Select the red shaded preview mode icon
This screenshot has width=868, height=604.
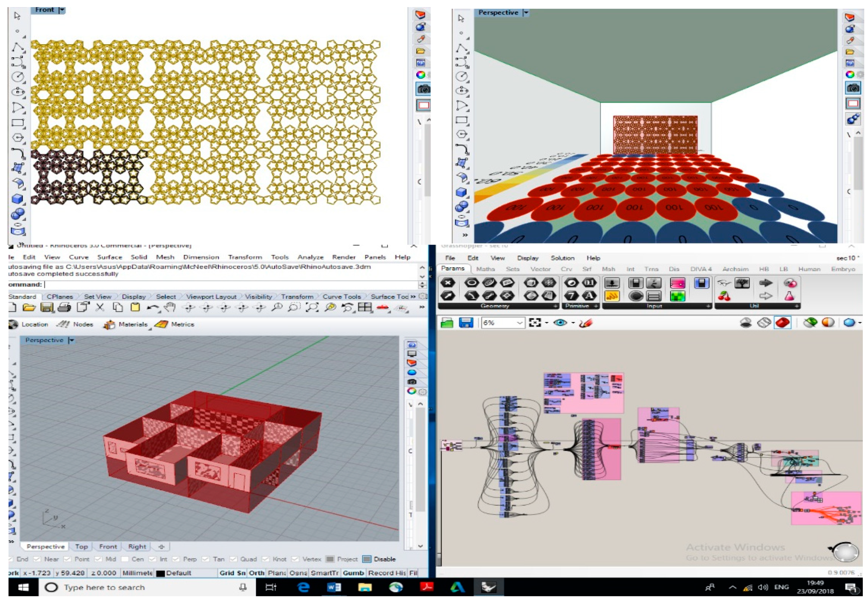pyautogui.click(x=783, y=323)
